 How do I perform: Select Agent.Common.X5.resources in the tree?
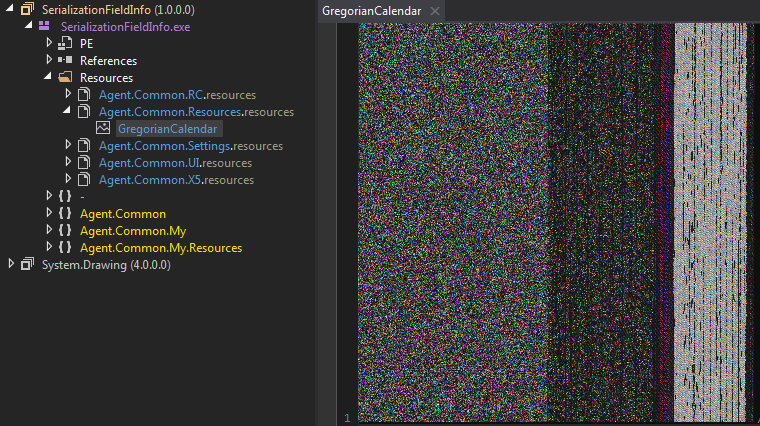pos(175,180)
